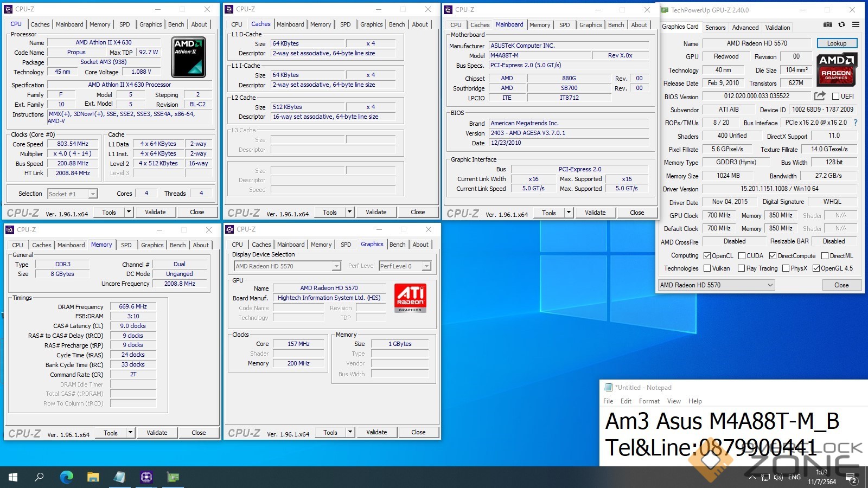Enable the Vulkan checkbox

[707, 268]
